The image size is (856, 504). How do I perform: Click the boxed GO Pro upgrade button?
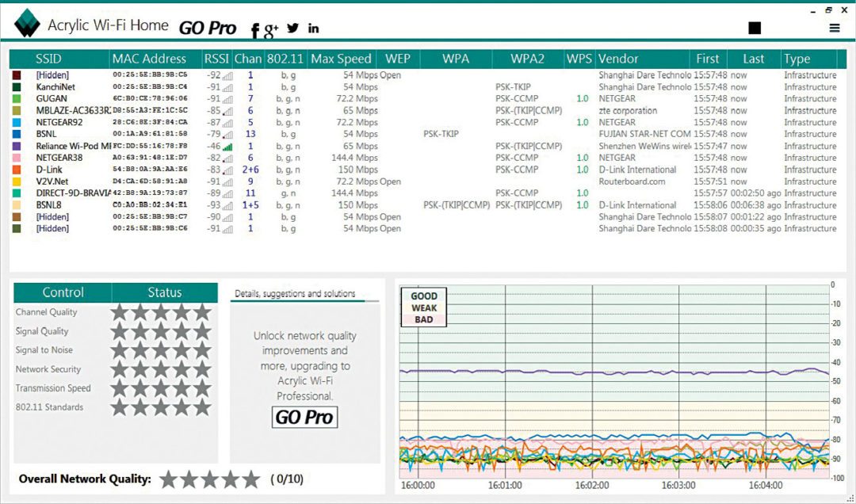click(x=305, y=417)
